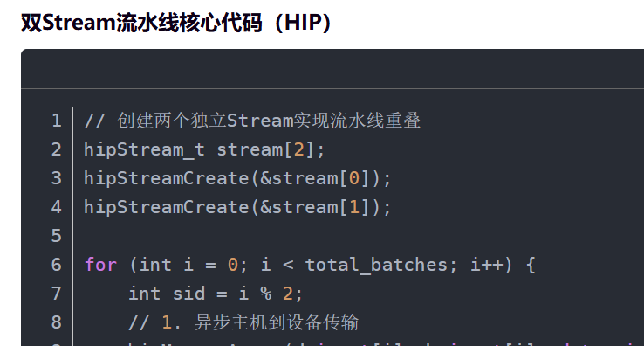
Task: Click code line hipStream_t stream[2];
Action: [x=204, y=149]
